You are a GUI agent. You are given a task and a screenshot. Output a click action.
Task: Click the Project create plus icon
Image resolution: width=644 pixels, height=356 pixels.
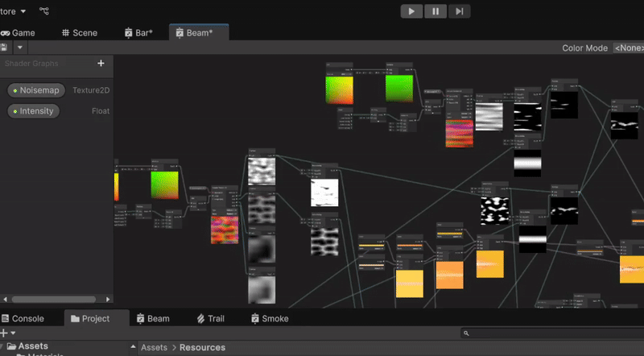pyautogui.click(x=4, y=333)
